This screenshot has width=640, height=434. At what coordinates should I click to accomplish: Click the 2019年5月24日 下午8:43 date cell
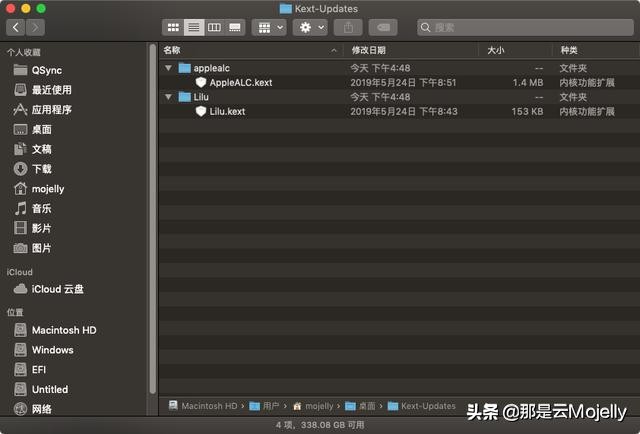point(404,111)
